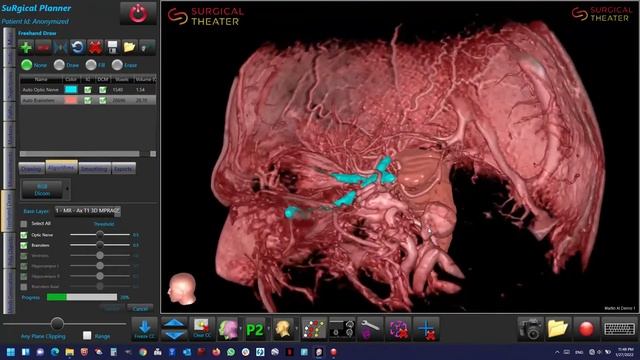Switch to the Drawing tab
Image resolution: width=640 pixels, height=360 pixels.
31,169
